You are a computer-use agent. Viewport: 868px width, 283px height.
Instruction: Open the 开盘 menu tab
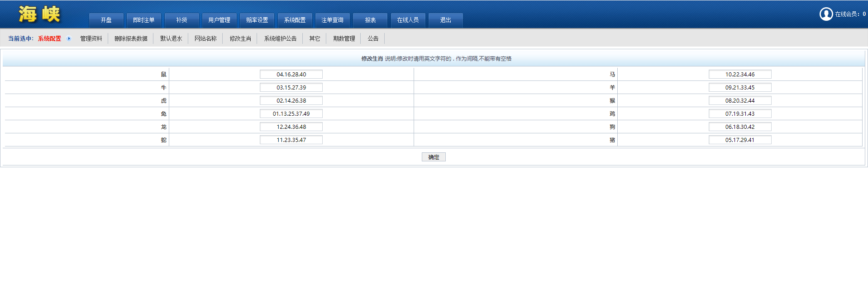106,20
